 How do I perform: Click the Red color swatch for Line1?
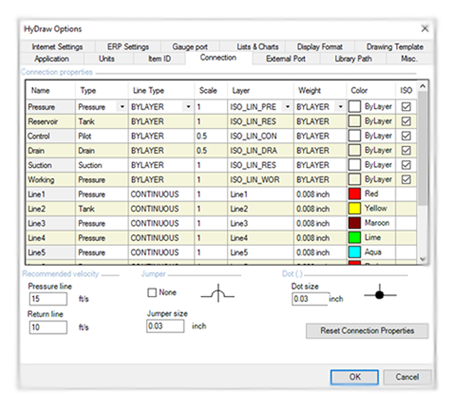[354, 194]
